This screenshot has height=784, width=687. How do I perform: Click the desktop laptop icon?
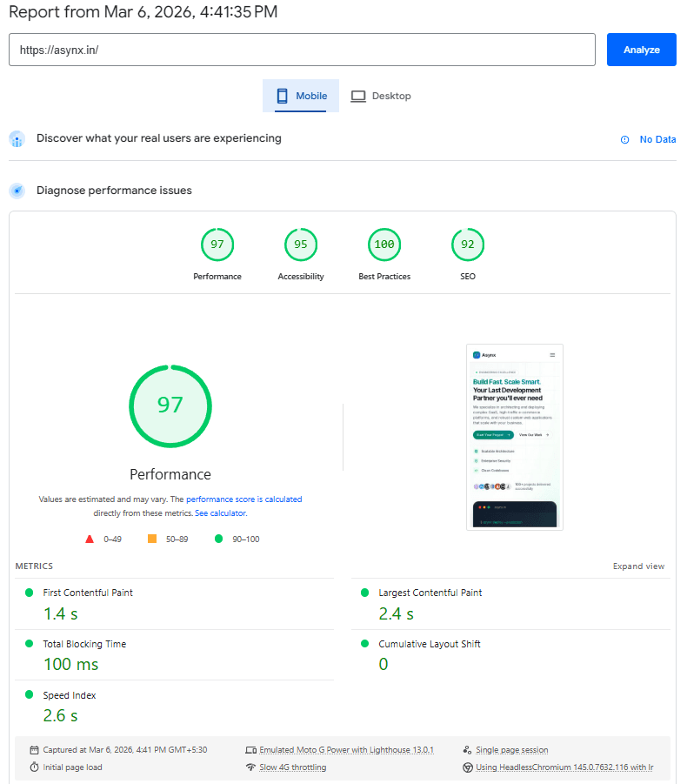[x=358, y=96]
